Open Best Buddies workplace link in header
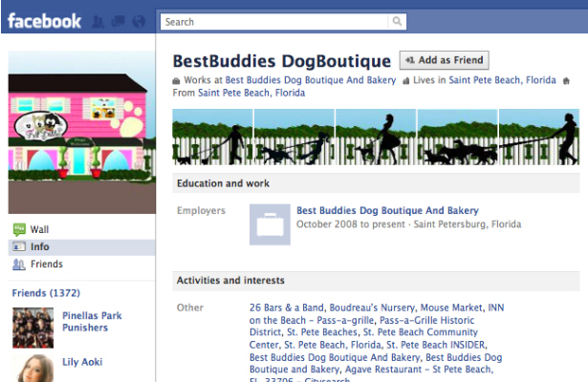Image resolution: width=588 pixels, height=382 pixels. click(311, 80)
